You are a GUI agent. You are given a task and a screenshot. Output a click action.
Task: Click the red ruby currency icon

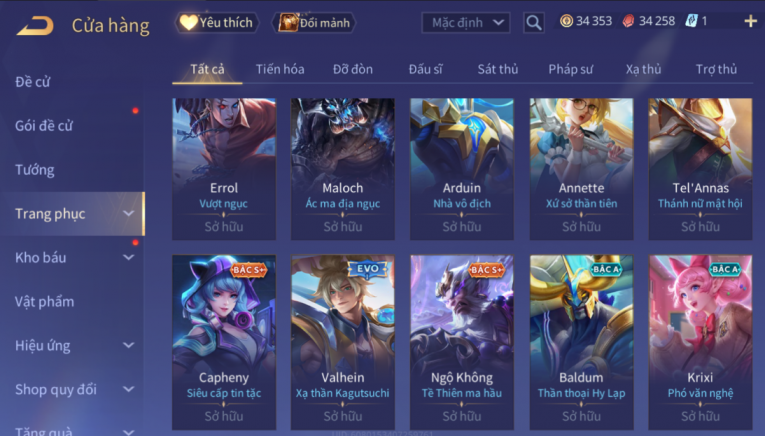pos(628,21)
